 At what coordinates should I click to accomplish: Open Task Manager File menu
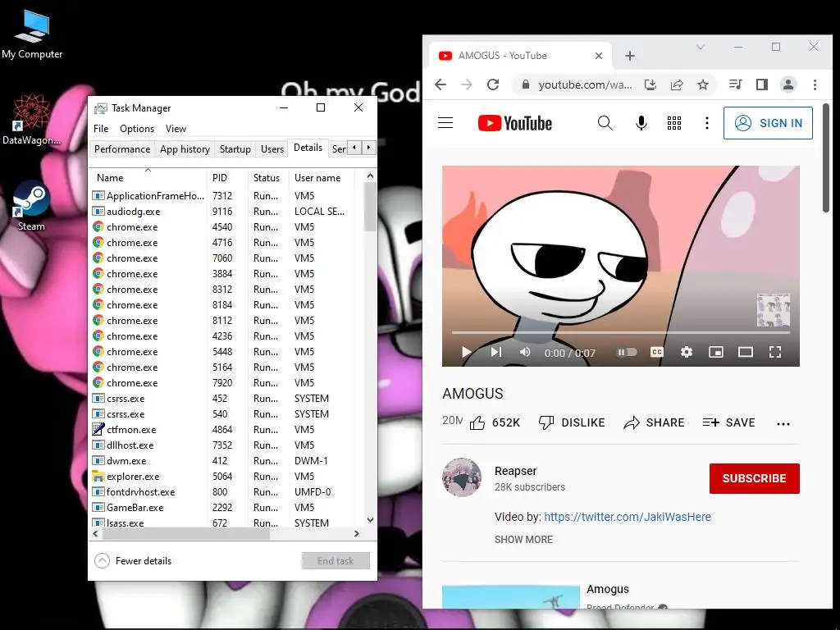click(x=101, y=129)
